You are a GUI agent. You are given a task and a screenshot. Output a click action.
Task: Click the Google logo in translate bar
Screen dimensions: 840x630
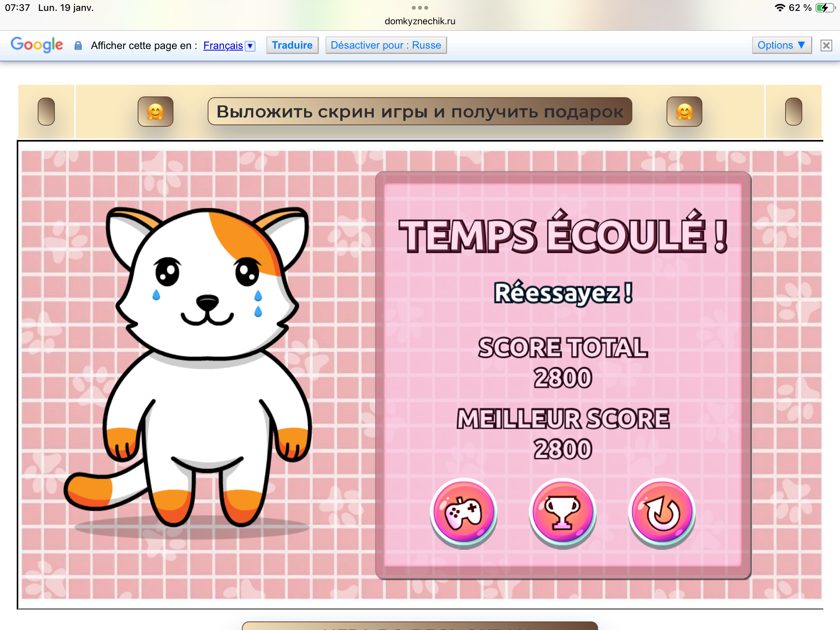tap(37, 45)
